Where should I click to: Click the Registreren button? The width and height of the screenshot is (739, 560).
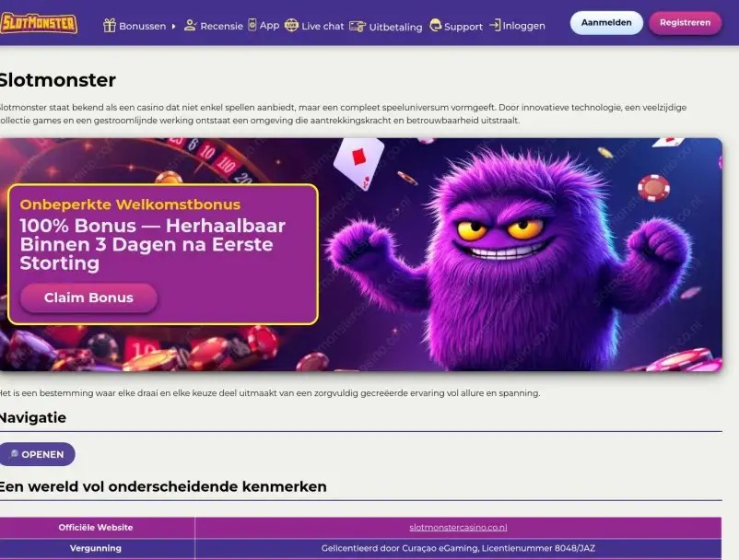coord(685,23)
